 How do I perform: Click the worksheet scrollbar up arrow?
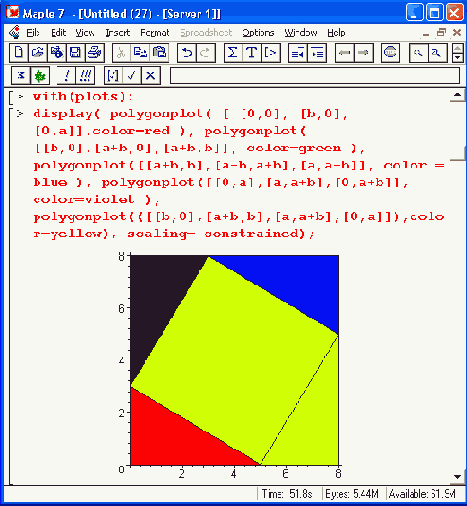coord(458,96)
